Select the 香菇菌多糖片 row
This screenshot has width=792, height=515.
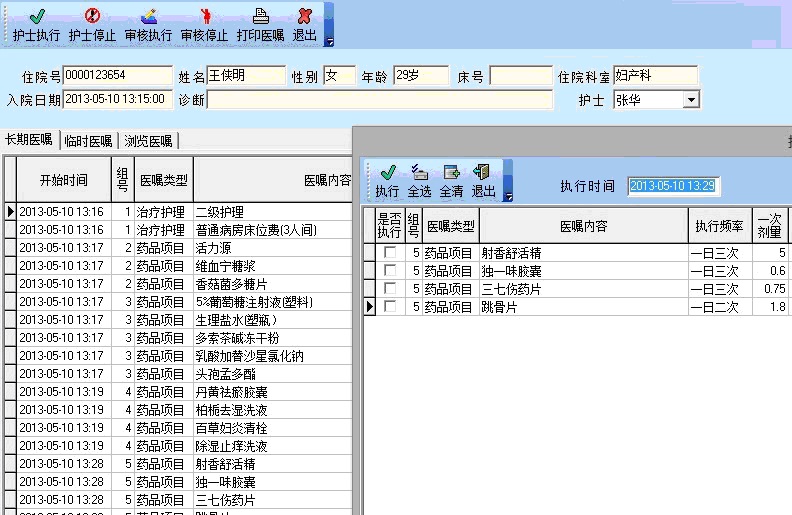(x=178, y=284)
